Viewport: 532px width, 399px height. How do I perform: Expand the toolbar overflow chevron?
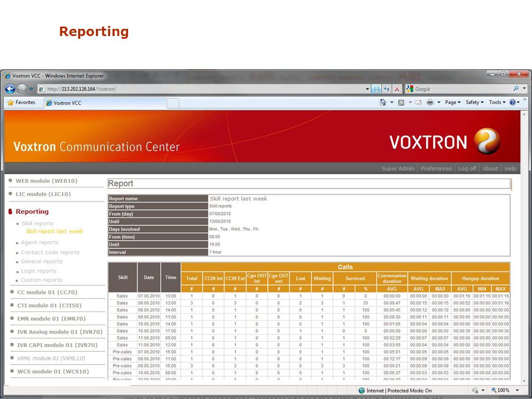(x=525, y=99)
